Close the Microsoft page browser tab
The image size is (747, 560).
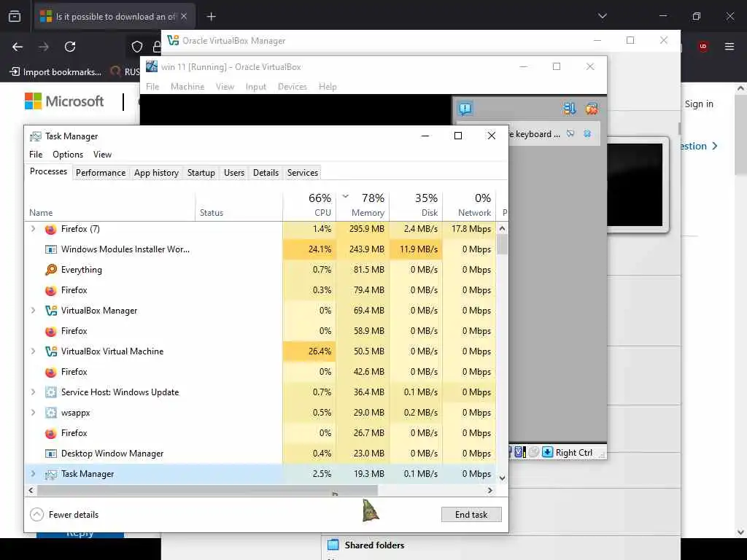[184, 17]
